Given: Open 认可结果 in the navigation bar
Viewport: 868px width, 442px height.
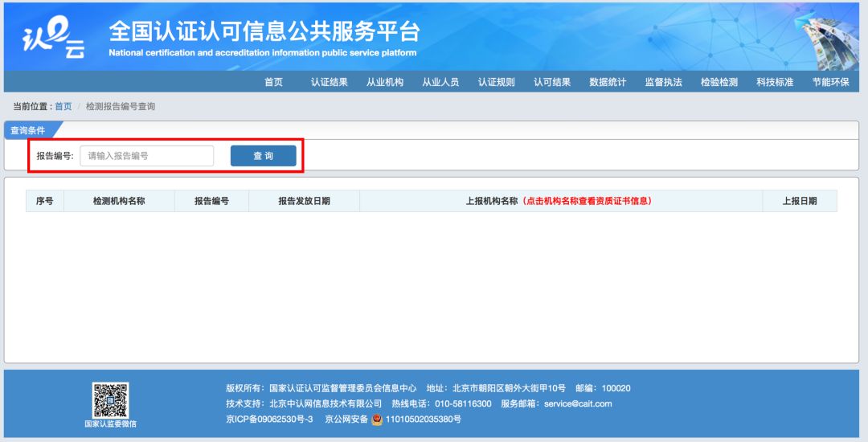Looking at the screenshot, I should tap(552, 82).
